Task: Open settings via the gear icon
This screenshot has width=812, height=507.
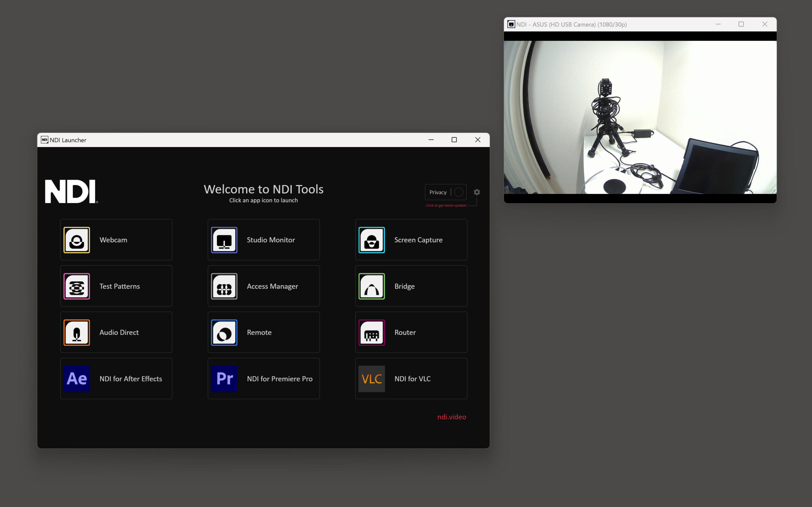Action: pos(476,192)
